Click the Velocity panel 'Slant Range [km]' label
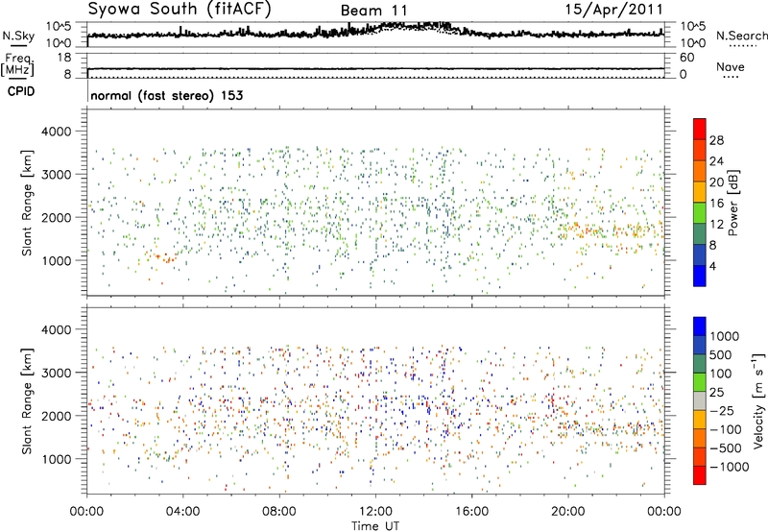 tap(27, 401)
